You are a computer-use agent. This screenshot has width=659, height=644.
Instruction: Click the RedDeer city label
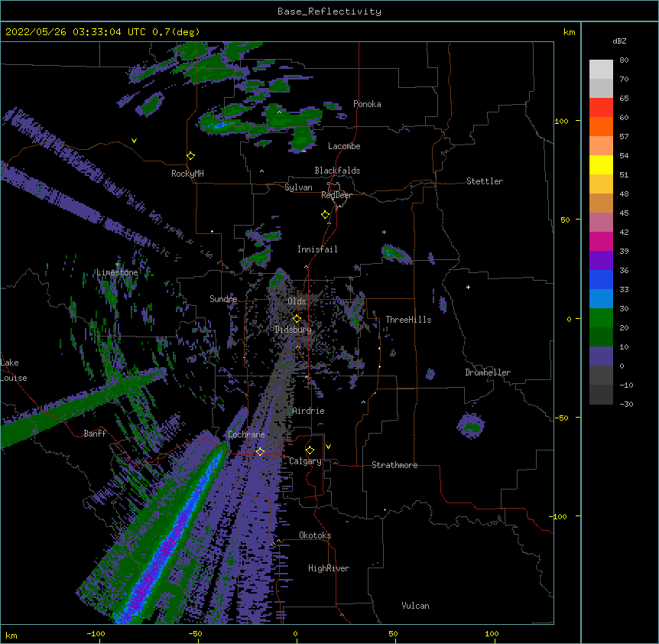coord(336,195)
